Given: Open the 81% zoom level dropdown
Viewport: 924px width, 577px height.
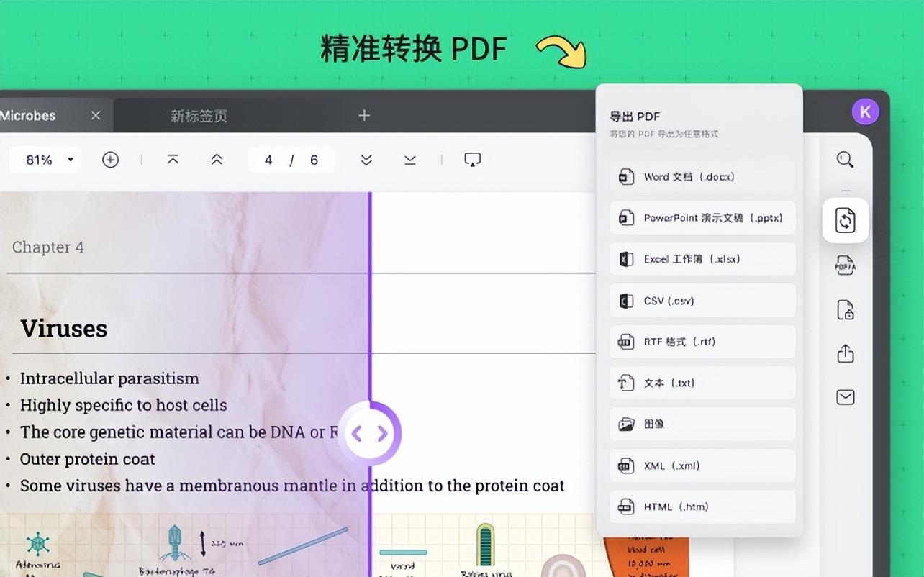Looking at the screenshot, I should 45,160.
